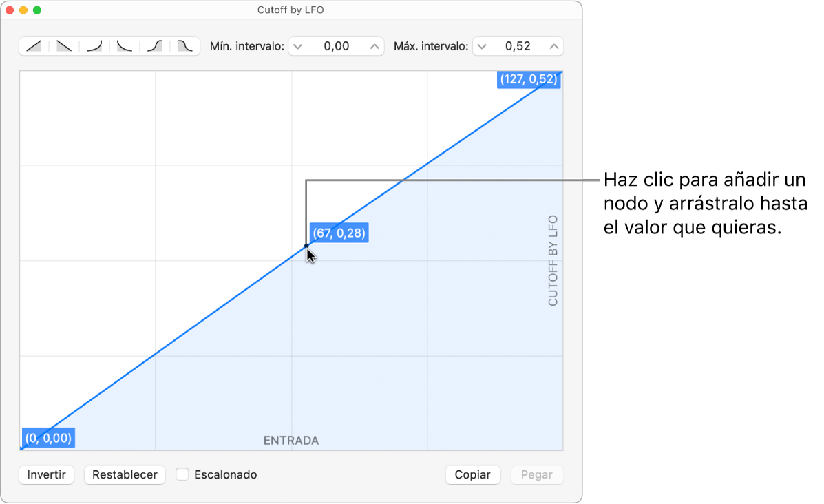Apply the exponential rising curve preset

[93, 46]
